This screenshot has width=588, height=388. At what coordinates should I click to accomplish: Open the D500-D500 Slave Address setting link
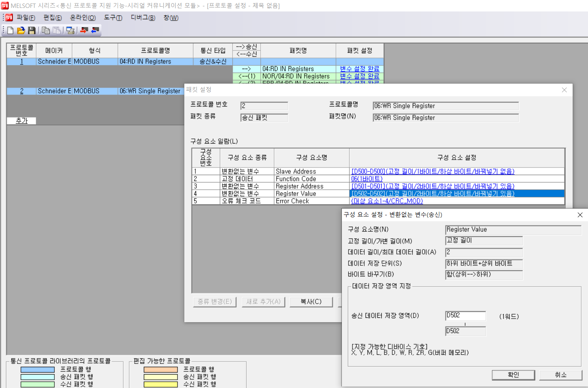coord(433,171)
